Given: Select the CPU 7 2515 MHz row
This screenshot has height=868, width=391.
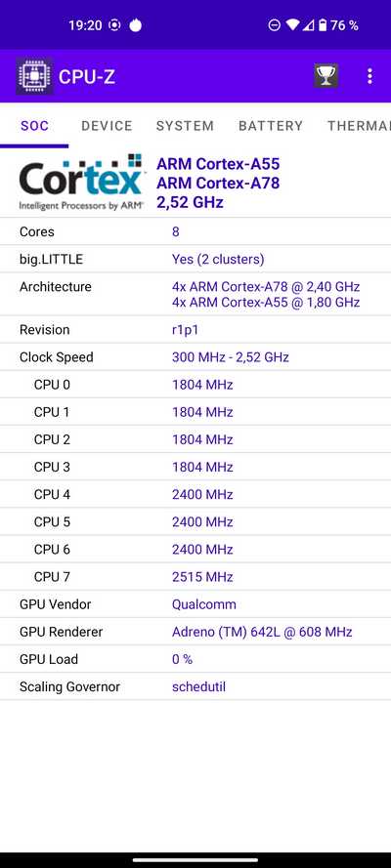Looking at the screenshot, I should click(x=195, y=577).
